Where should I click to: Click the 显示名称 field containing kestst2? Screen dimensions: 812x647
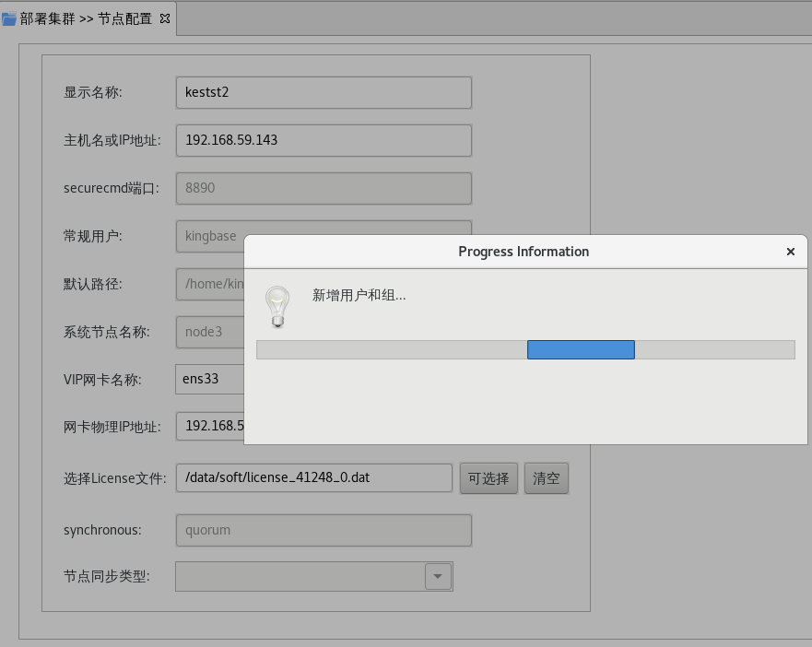[x=323, y=92]
